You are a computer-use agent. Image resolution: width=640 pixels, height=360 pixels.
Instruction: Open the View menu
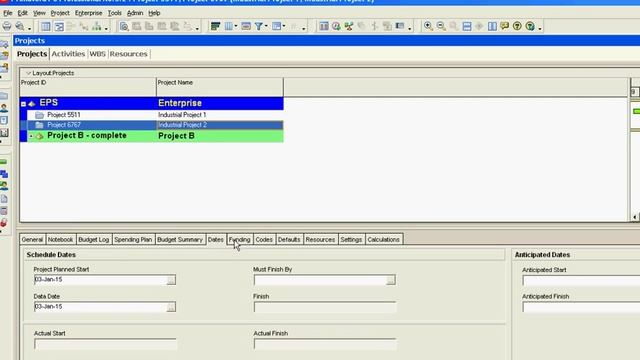tap(39, 13)
